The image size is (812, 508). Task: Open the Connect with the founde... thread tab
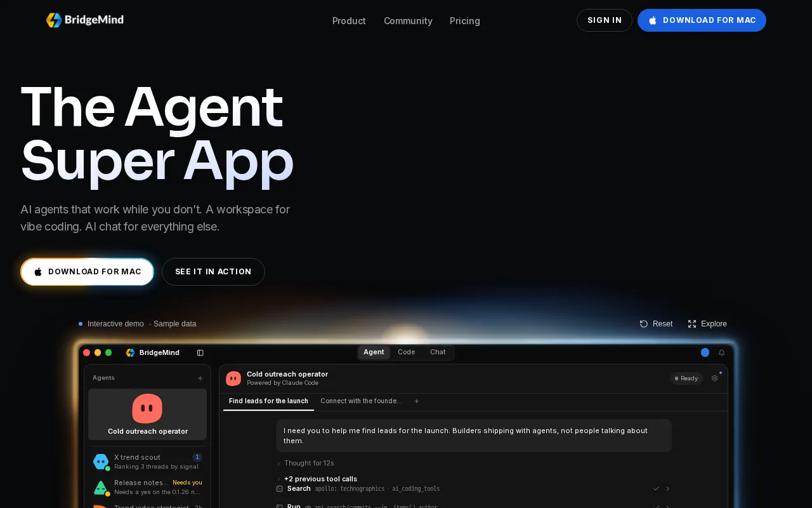(361, 401)
